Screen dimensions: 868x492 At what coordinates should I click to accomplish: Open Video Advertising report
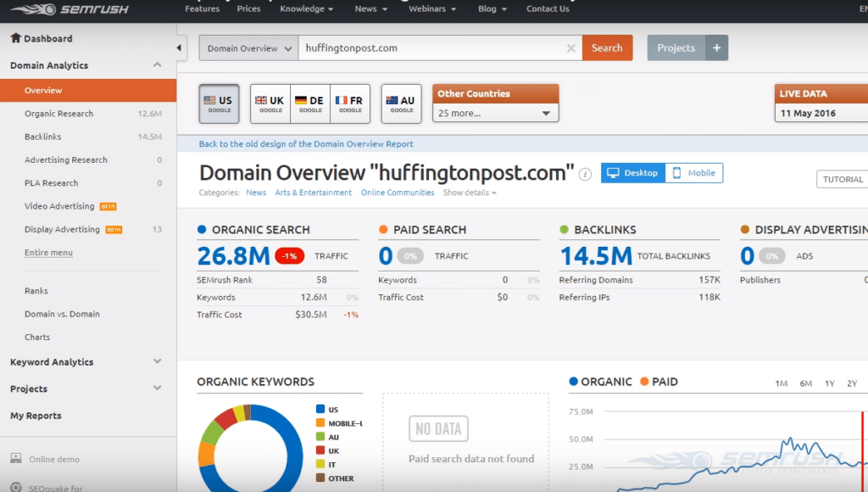(x=59, y=206)
